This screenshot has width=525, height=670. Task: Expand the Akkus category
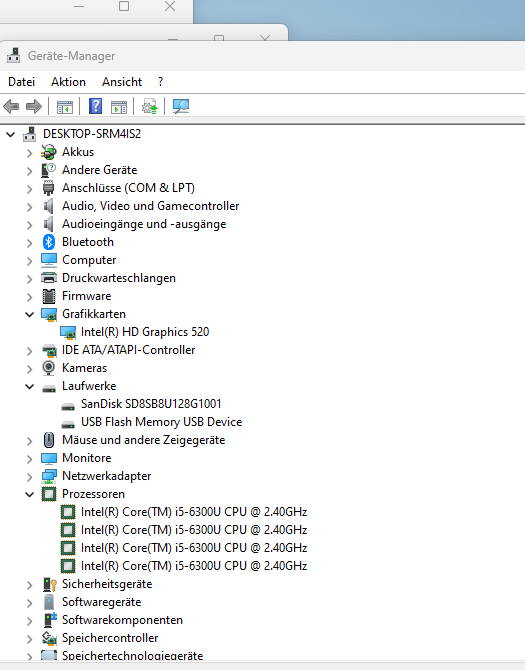point(29,153)
